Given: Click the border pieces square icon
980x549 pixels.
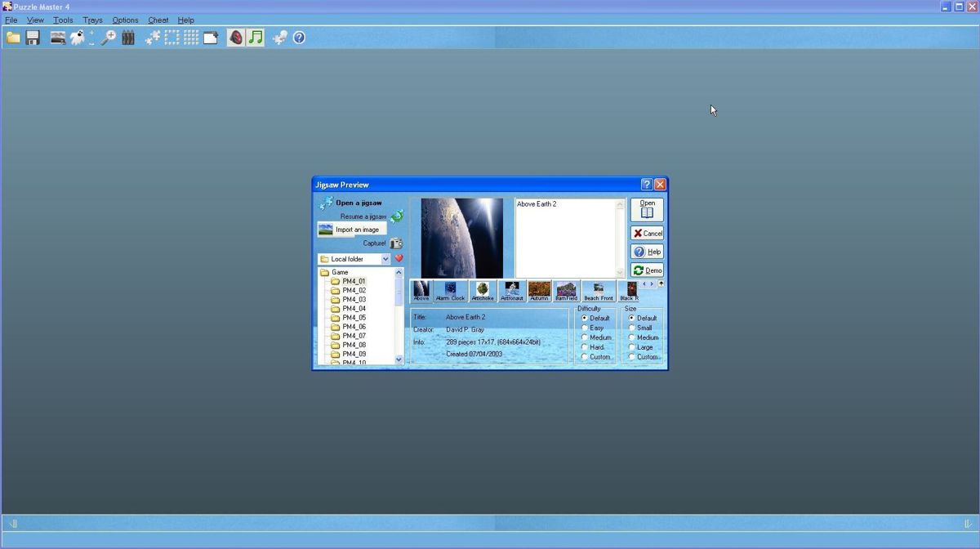Looking at the screenshot, I should 172,38.
